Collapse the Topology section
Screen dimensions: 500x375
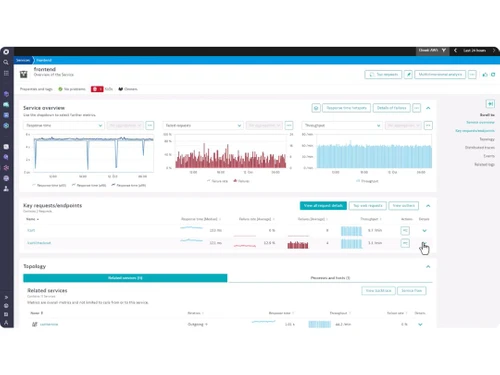(x=428, y=267)
